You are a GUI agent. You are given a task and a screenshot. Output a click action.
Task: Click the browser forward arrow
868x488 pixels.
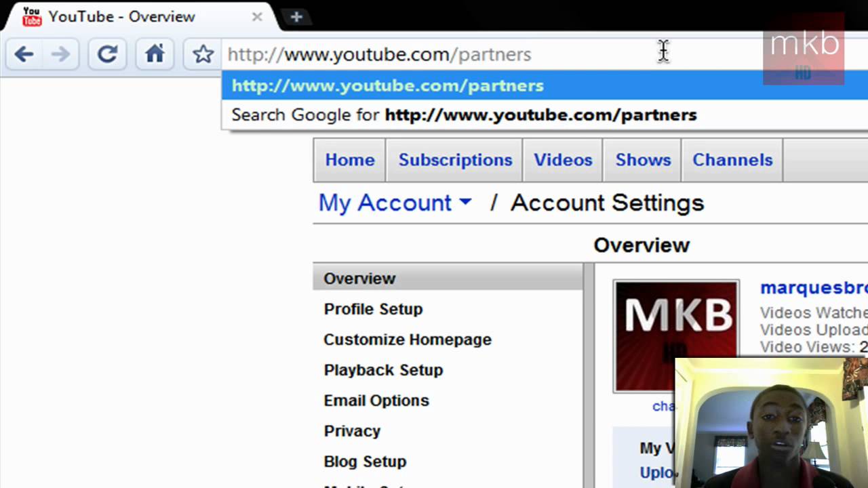point(61,54)
